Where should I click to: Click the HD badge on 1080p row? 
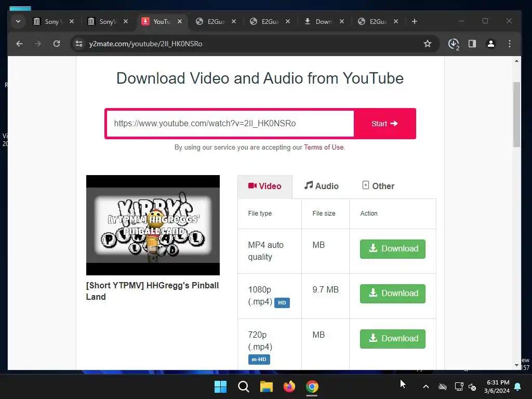pyautogui.click(x=282, y=303)
